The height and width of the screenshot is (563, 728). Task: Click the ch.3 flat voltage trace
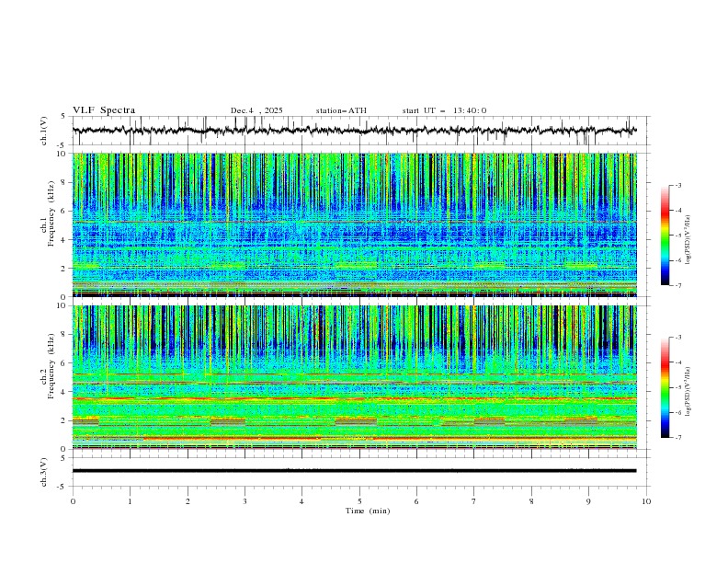(x=354, y=471)
